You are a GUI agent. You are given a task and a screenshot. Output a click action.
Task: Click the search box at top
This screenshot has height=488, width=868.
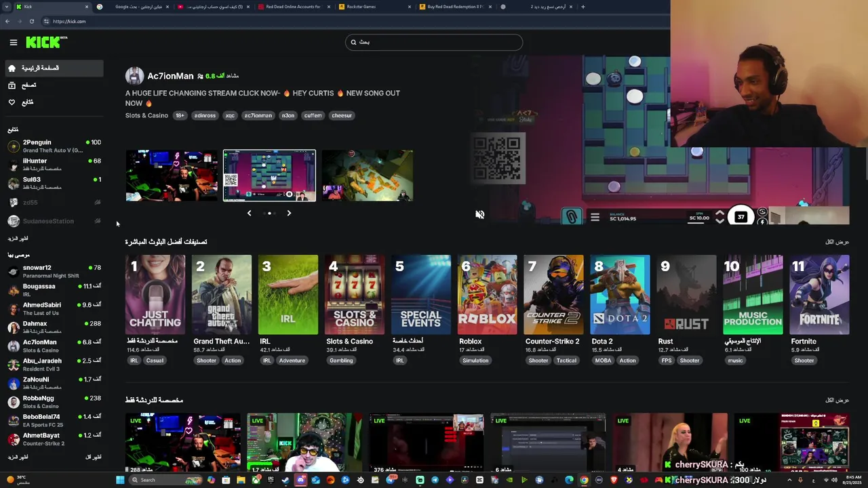pos(434,42)
